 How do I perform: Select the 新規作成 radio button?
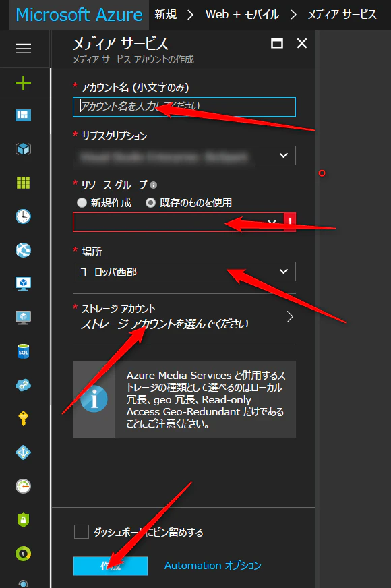82,203
